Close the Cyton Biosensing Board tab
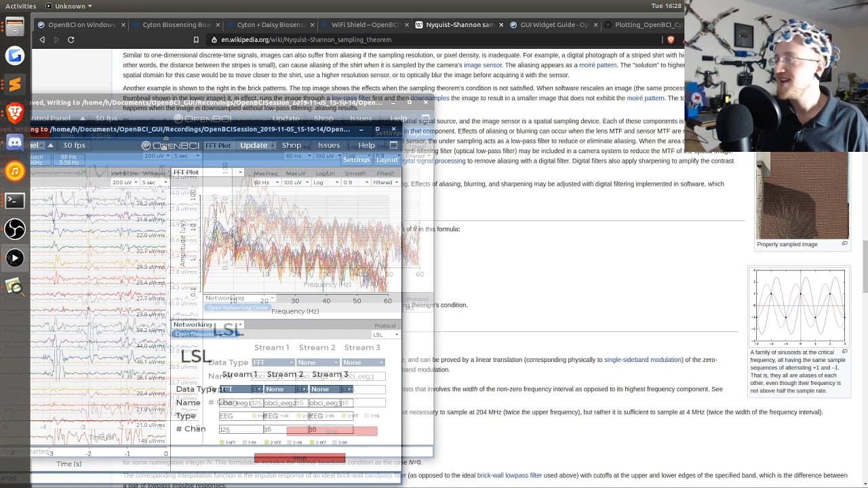The image size is (868, 488). pyautogui.click(x=216, y=25)
